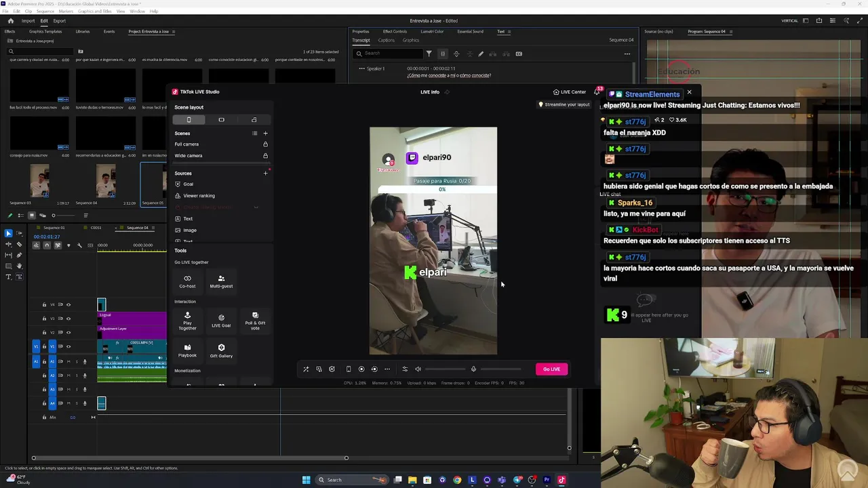Open the Multi-guest tool
The image size is (868, 488).
pyautogui.click(x=221, y=281)
